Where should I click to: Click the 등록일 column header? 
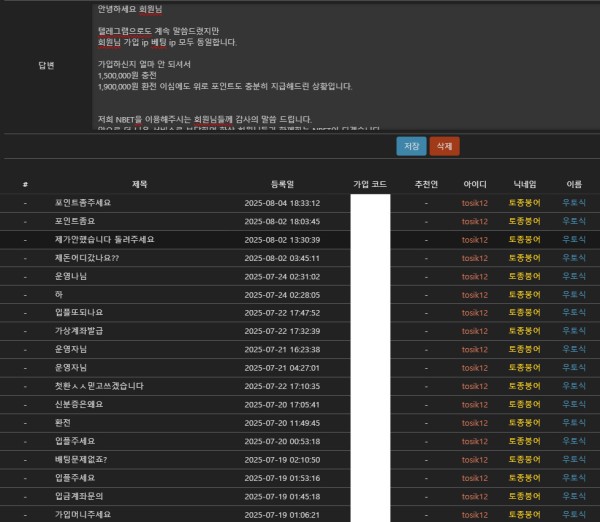pyautogui.click(x=282, y=184)
